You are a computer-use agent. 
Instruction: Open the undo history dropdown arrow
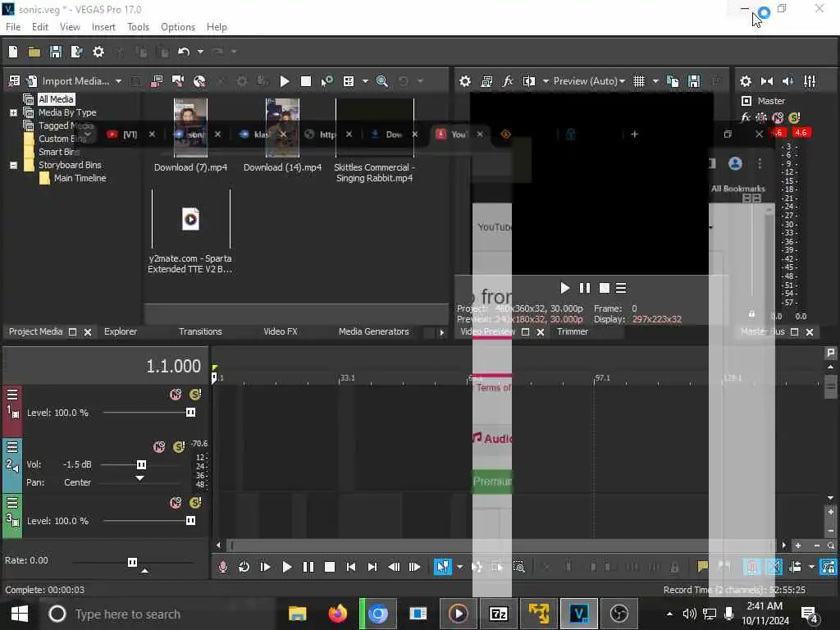200,52
